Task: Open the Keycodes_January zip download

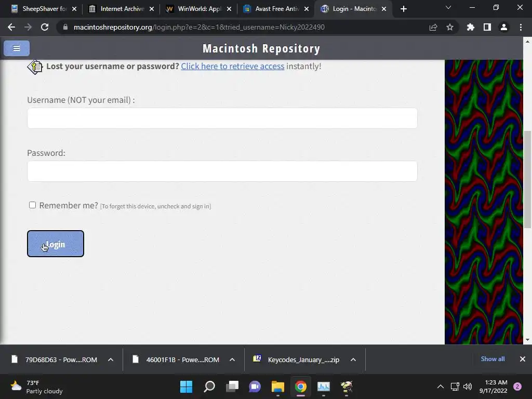Action: [x=297, y=360]
